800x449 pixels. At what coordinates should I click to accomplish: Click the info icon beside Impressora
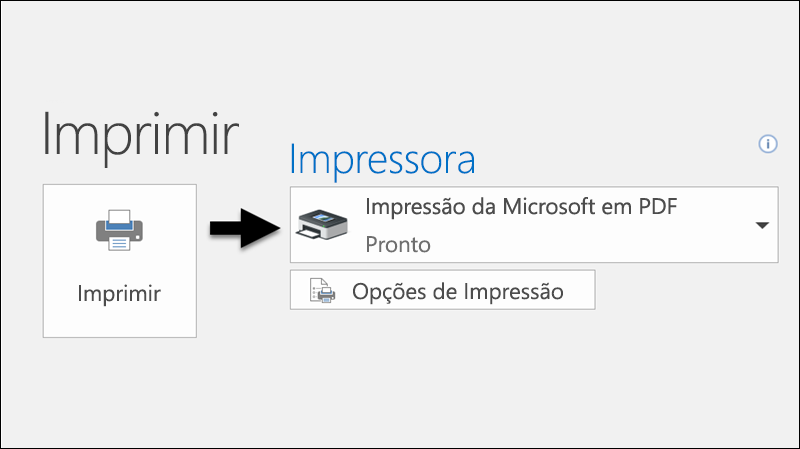point(768,144)
